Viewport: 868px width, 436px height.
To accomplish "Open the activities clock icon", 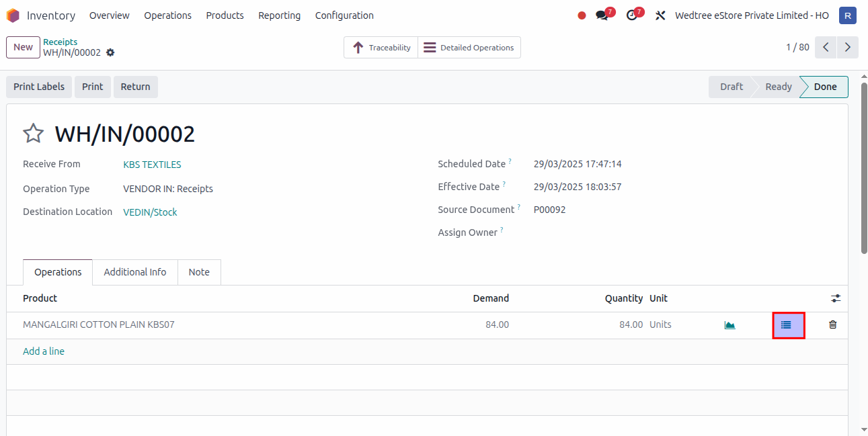I will [x=631, y=15].
